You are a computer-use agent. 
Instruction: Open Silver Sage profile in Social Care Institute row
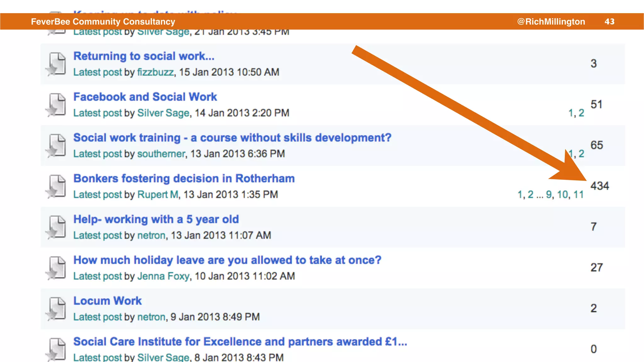tap(163, 357)
